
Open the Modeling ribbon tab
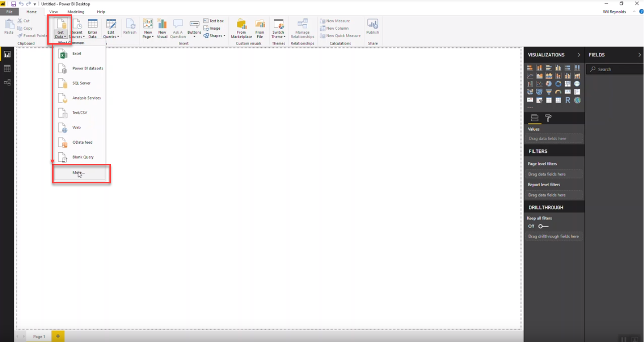(x=76, y=12)
